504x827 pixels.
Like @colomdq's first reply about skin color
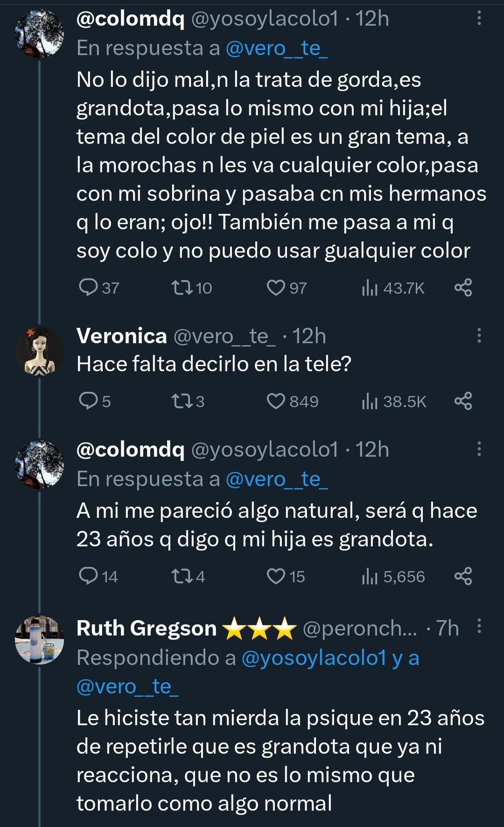coord(277,288)
